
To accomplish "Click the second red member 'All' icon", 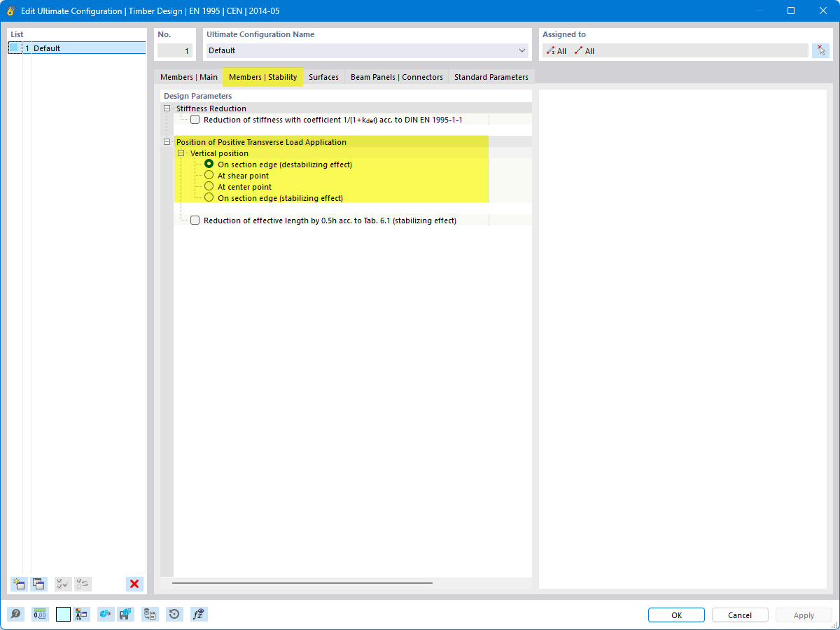I will [578, 51].
